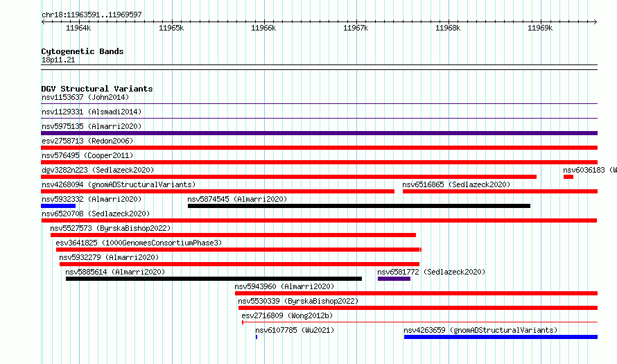This screenshot has height=364, width=617.
Task: Click the 11964k ruler tick label
Action: [x=78, y=28]
